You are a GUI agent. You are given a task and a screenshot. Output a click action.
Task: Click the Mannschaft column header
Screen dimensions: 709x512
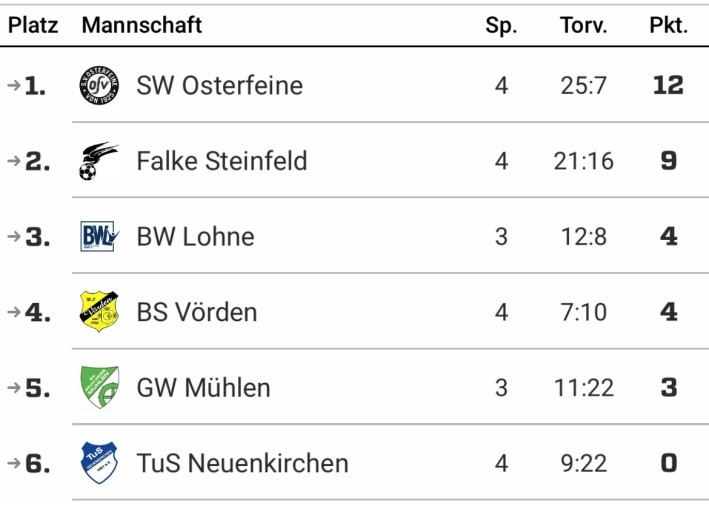(141, 26)
